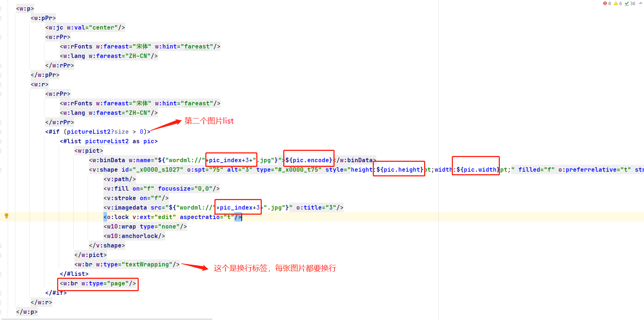Viewport: 644px width, 320px height.
Task: Click the <w:binData tag name
Action: tap(107, 160)
